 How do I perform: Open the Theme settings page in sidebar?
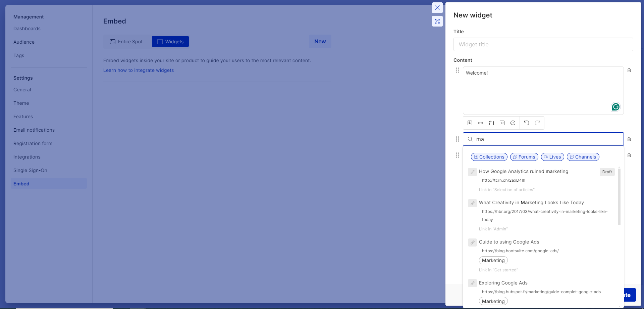click(x=21, y=103)
